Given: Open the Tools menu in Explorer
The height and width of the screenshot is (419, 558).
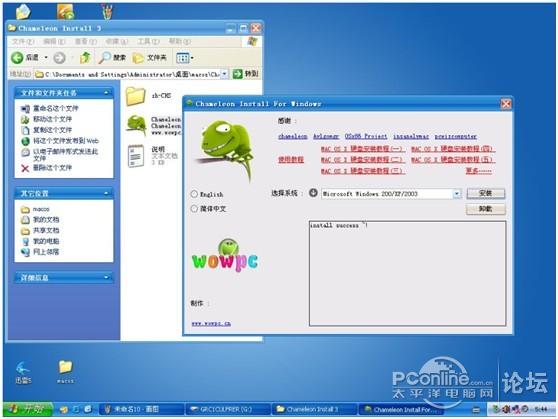Looking at the screenshot, I should (148, 42).
